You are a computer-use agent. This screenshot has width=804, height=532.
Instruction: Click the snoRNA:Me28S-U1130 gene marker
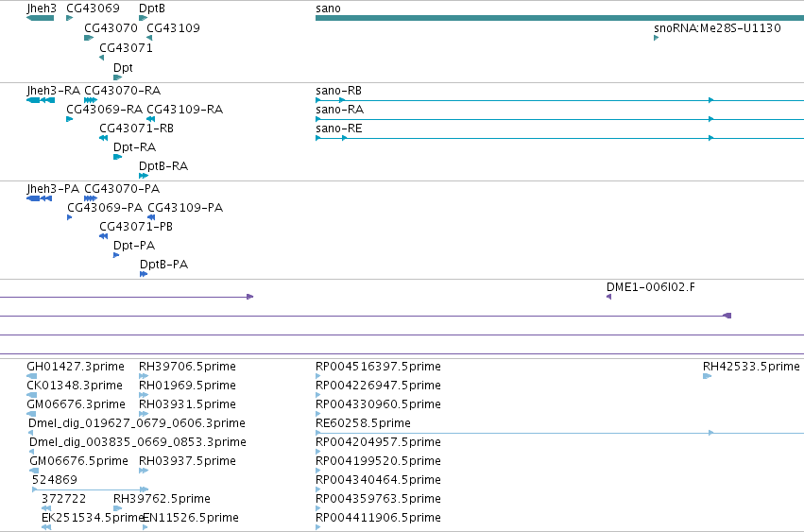pos(656,38)
